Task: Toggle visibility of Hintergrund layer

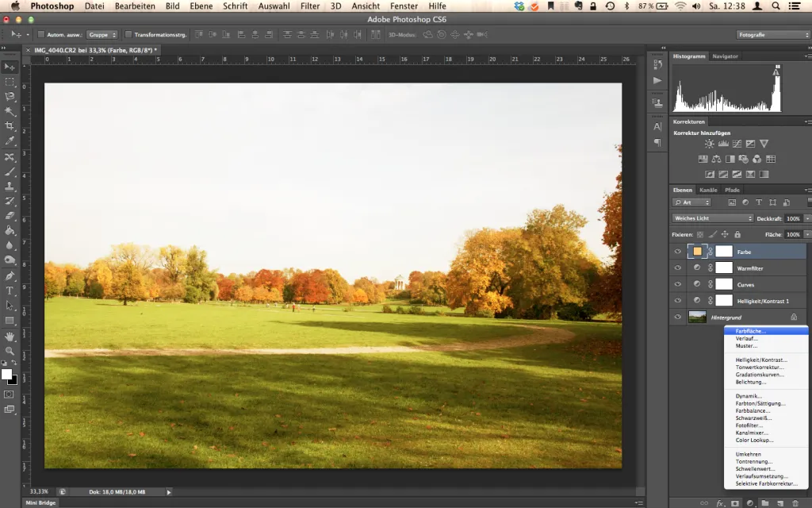Action: coord(677,317)
